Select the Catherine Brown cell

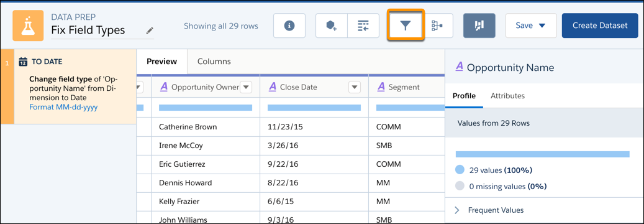pos(206,127)
